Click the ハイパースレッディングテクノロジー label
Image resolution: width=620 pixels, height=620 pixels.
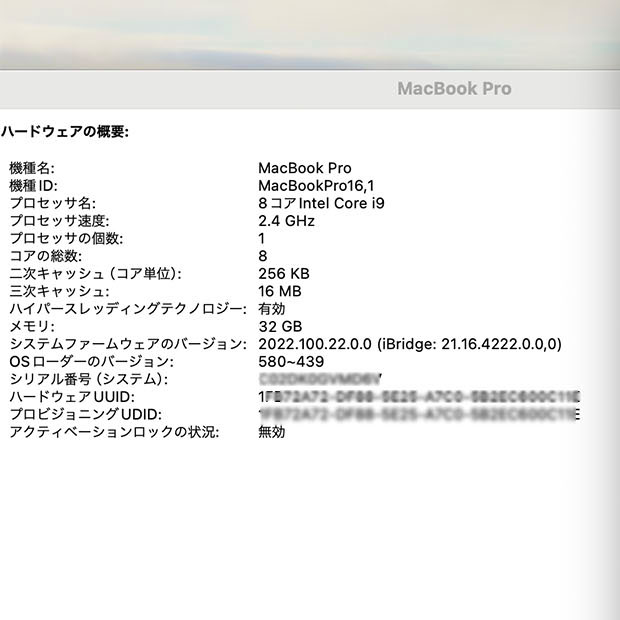(x=128, y=309)
